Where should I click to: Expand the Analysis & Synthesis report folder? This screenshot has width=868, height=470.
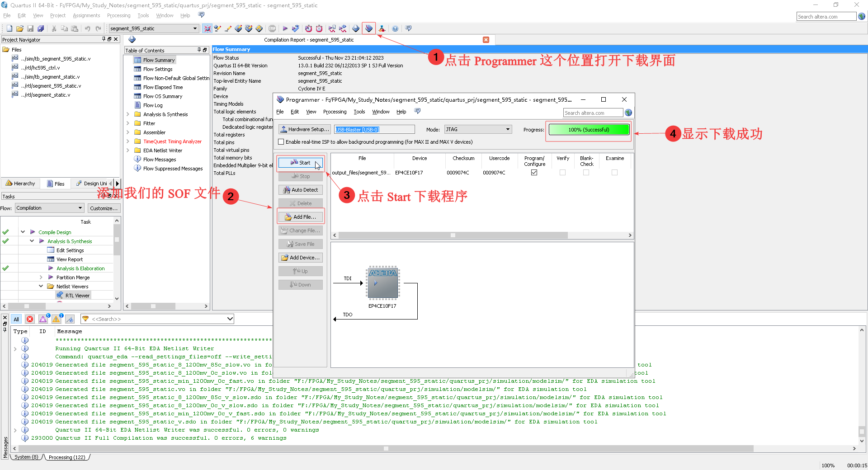[128, 114]
